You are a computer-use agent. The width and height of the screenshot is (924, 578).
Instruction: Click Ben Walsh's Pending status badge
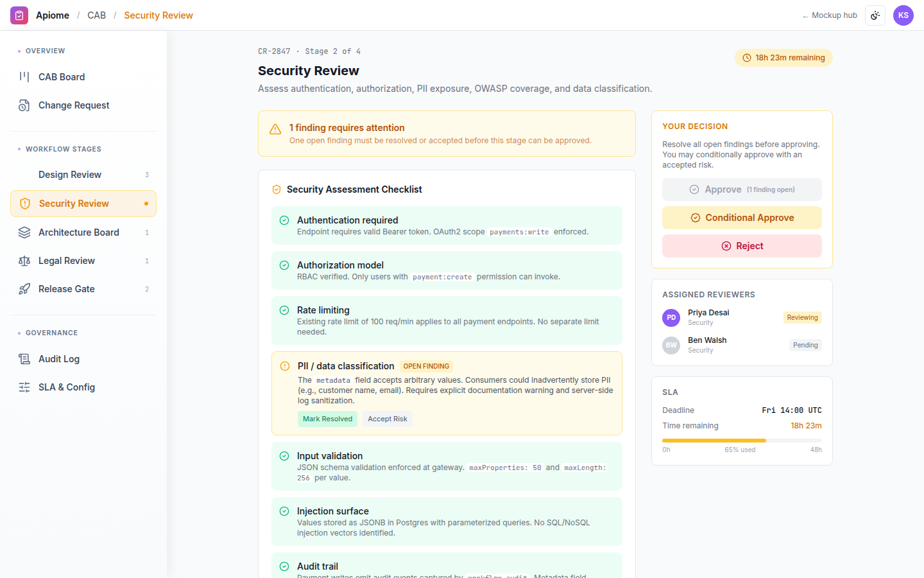tap(805, 345)
